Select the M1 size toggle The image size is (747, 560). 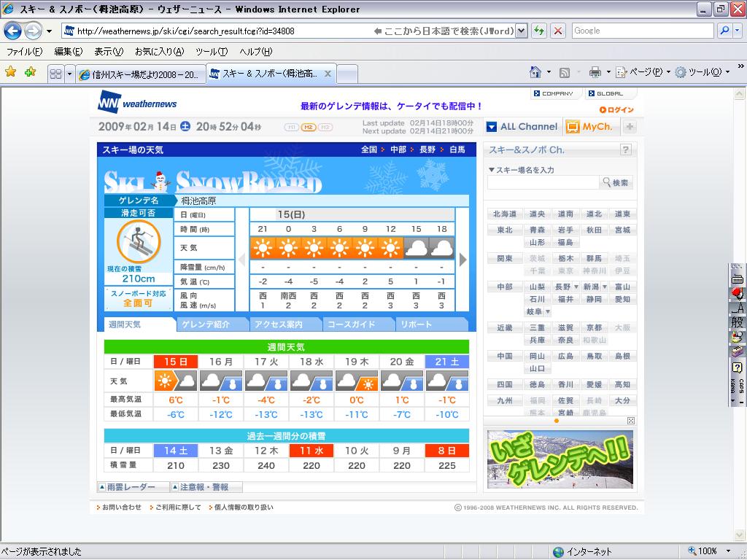pyautogui.click(x=292, y=127)
